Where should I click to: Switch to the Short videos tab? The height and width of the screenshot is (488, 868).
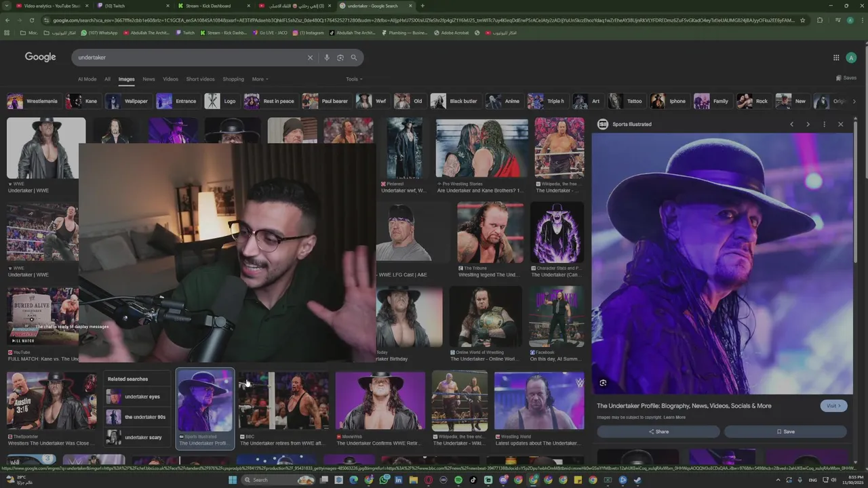200,79
